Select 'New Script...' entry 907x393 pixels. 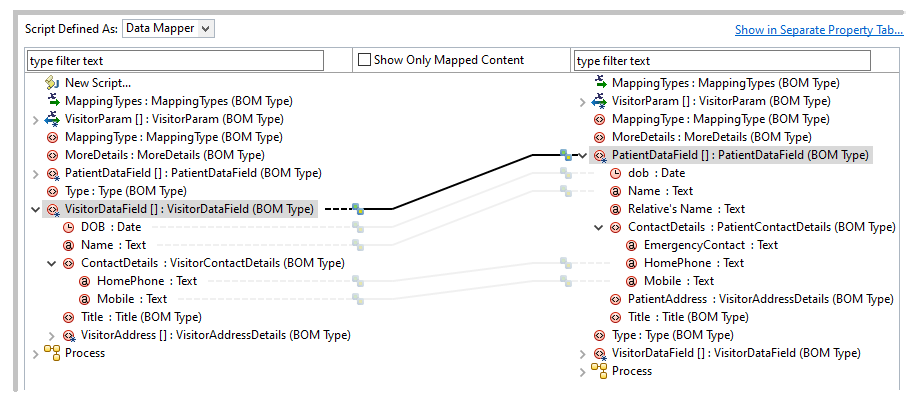tap(98, 83)
